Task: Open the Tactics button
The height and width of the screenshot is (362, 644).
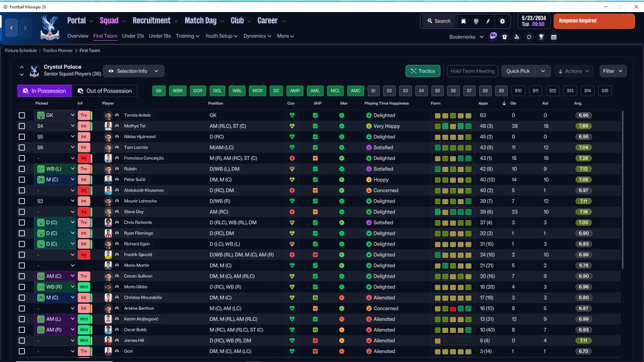Action: click(x=423, y=71)
